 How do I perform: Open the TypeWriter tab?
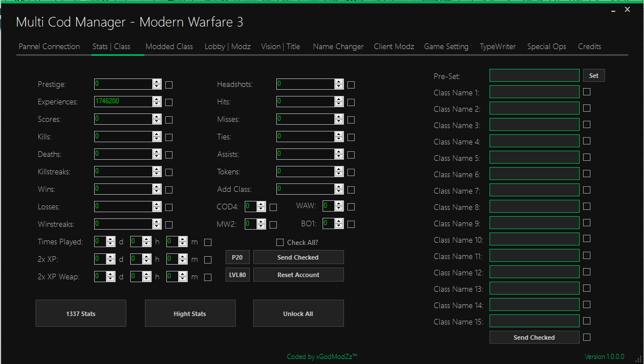click(x=498, y=46)
